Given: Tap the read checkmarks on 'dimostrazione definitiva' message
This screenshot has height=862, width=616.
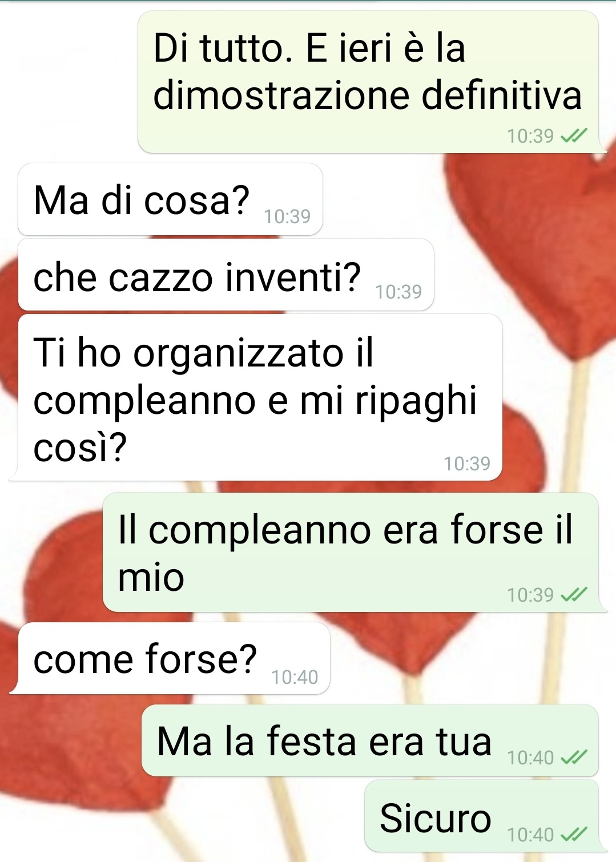Looking at the screenshot, I should click(574, 136).
